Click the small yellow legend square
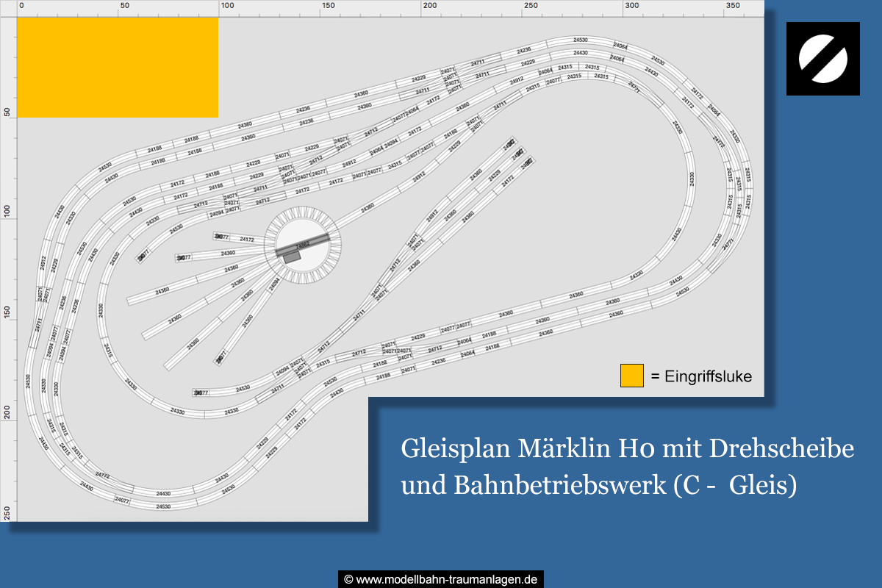The height and width of the screenshot is (588, 882). pos(631,375)
